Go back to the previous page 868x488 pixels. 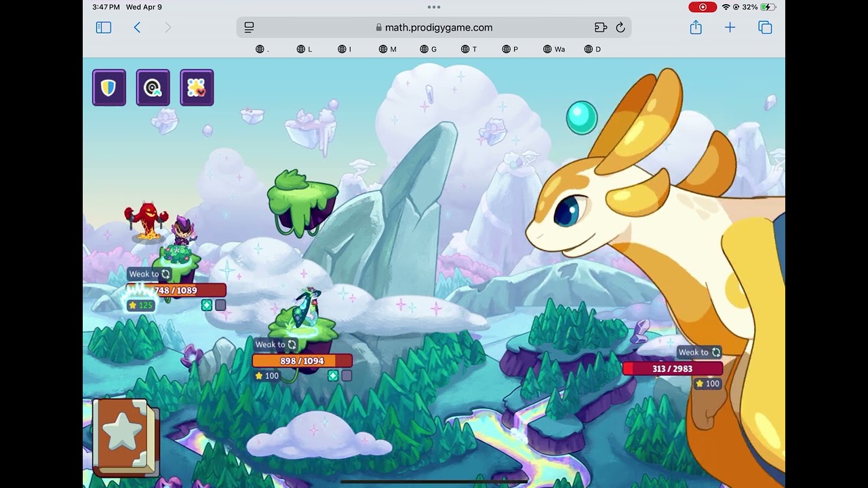click(137, 28)
